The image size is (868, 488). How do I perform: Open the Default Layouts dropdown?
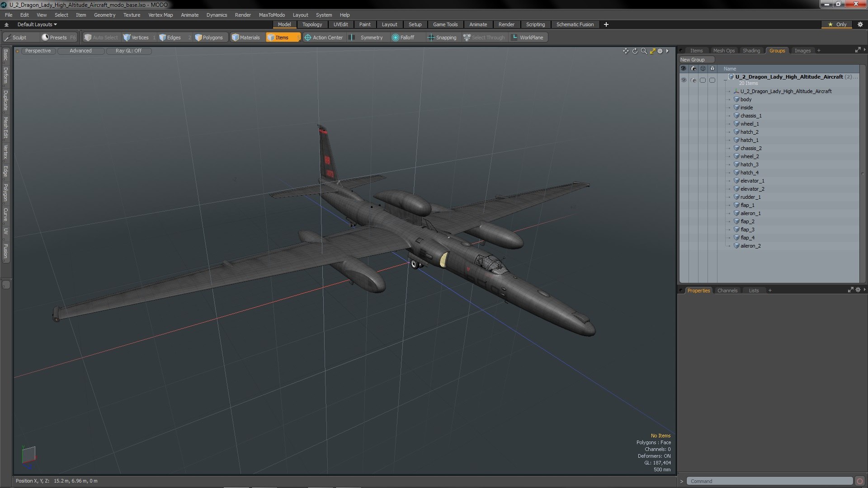point(37,24)
